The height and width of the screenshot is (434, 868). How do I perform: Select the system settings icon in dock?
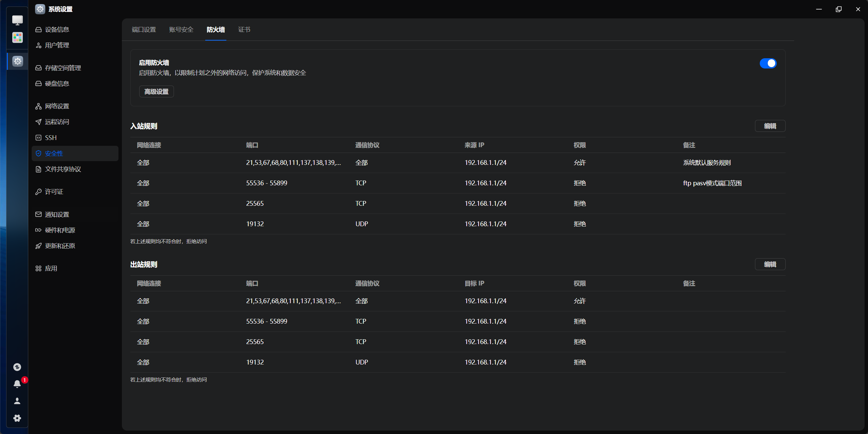coord(18,61)
